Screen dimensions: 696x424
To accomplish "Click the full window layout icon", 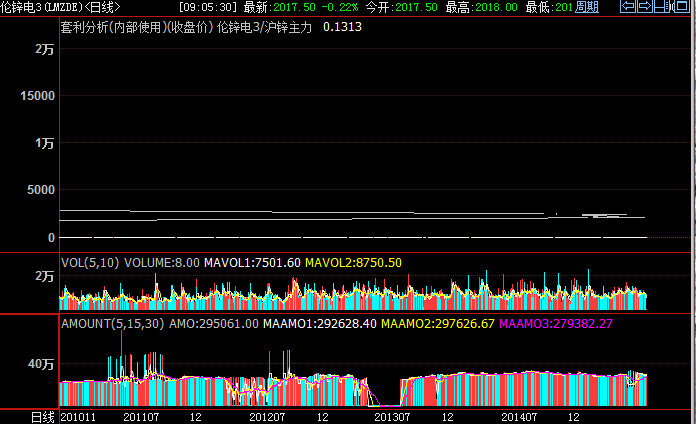I will pyautogui.click(x=683, y=7).
